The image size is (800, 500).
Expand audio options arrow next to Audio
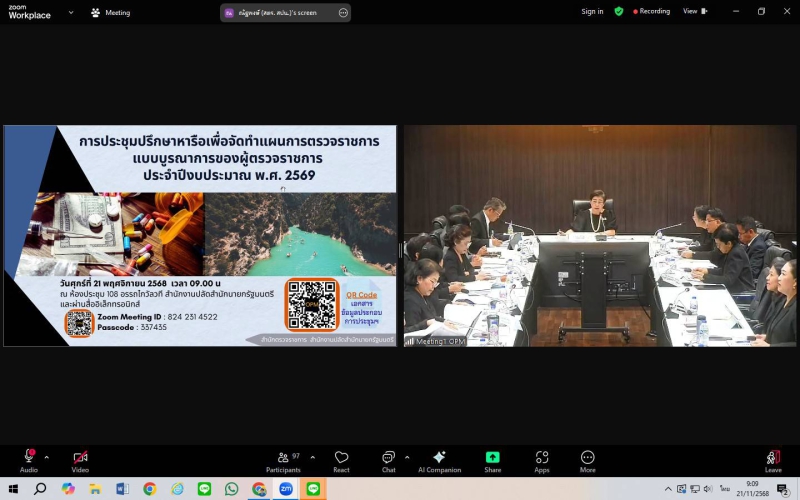(x=46, y=457)
